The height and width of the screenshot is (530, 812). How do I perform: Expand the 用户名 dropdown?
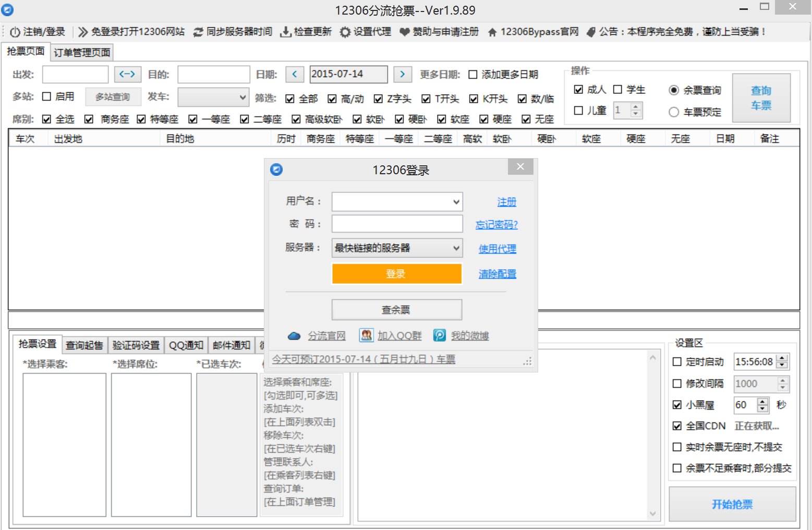[456, 202]
